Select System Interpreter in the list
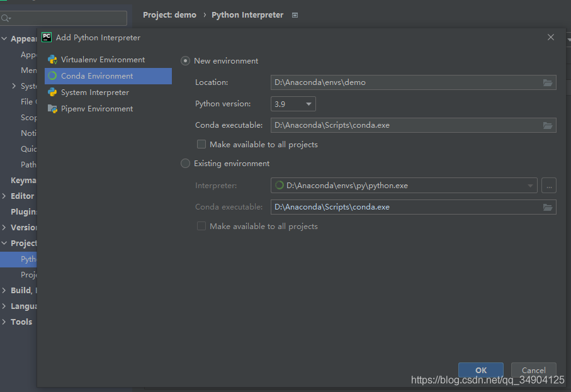The image size is (571, 392). click(94, 92)
